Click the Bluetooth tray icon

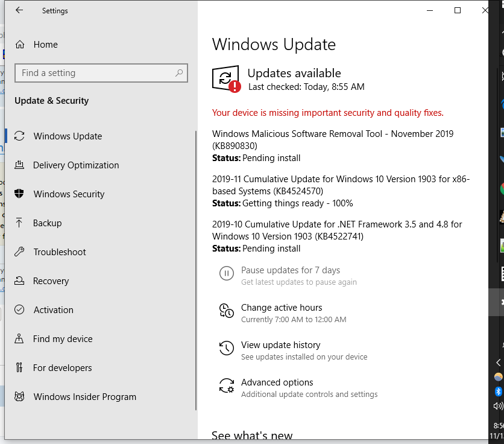(x=498, y=392)
